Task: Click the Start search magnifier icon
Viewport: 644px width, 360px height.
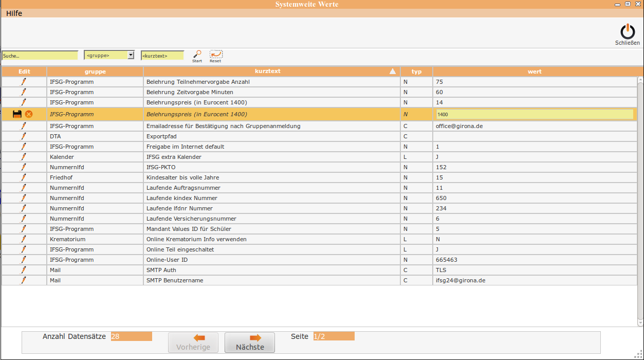Action: pos(197,55)
